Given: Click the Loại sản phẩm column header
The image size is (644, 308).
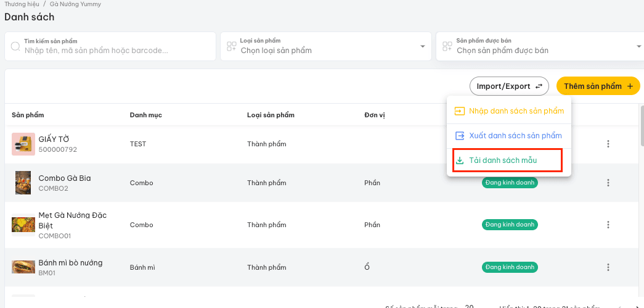Looking at the screenshot, I should pos(271,115).
